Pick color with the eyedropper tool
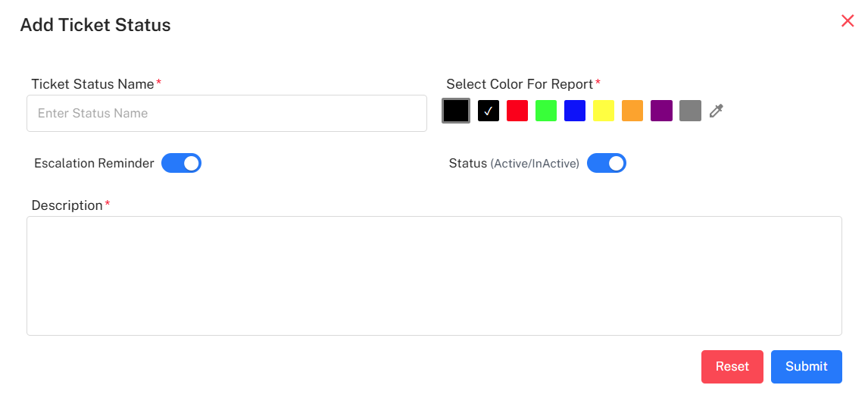Screen dimensions: 868x407 (x=717, y=111)
